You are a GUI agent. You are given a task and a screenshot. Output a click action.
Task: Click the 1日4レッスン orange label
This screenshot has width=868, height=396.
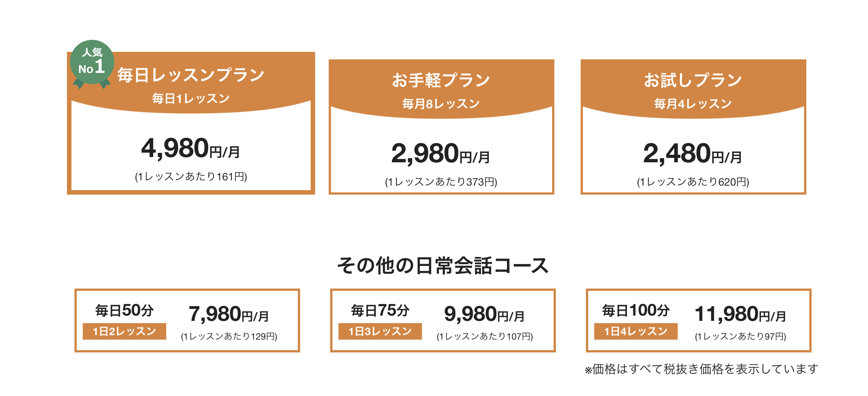pos(636,331)
